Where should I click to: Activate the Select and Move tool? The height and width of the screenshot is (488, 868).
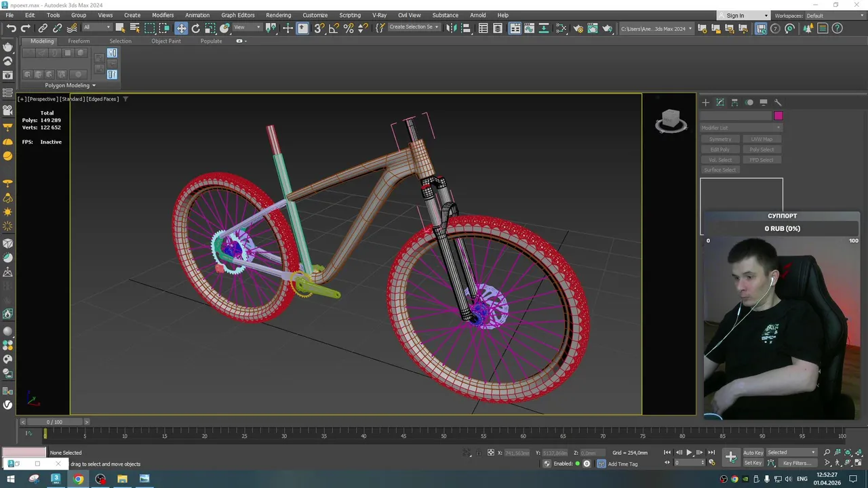click(x=181, y=28)
